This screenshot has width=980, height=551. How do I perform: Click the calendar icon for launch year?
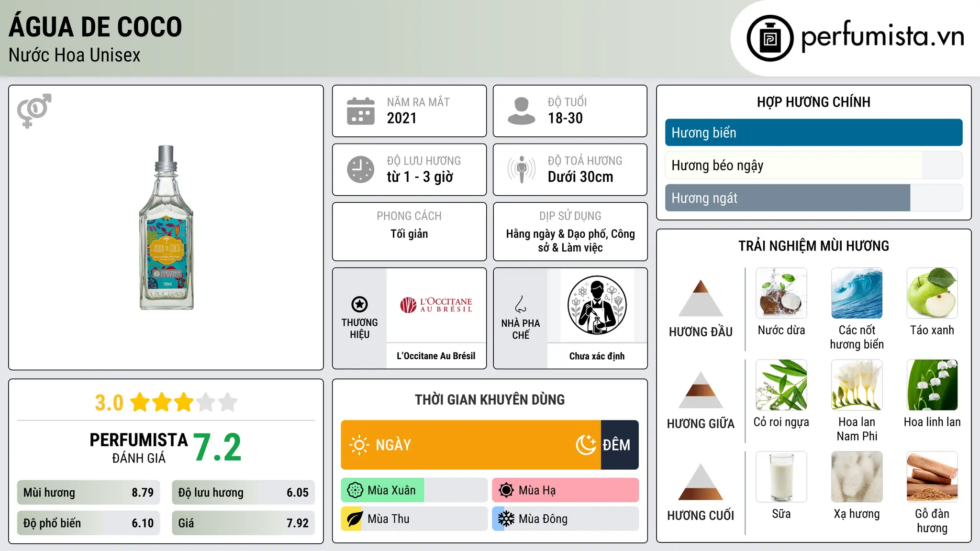coord(361,111)
